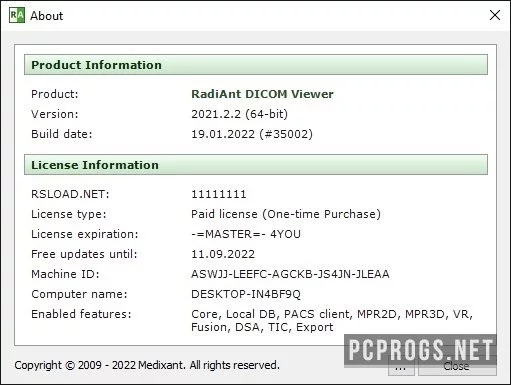Select the version 2021.2.2 (64-bit) text

coord(239,114)
